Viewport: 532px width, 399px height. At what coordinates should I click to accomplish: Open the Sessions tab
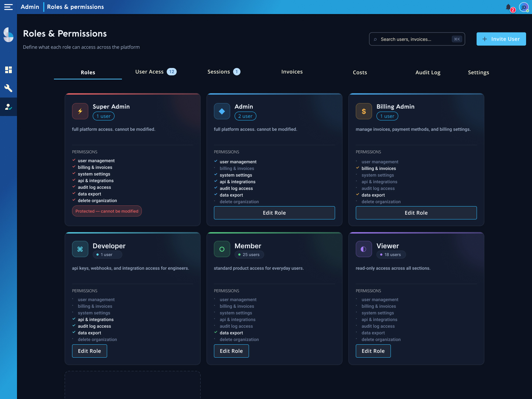(x=224, y=72)
